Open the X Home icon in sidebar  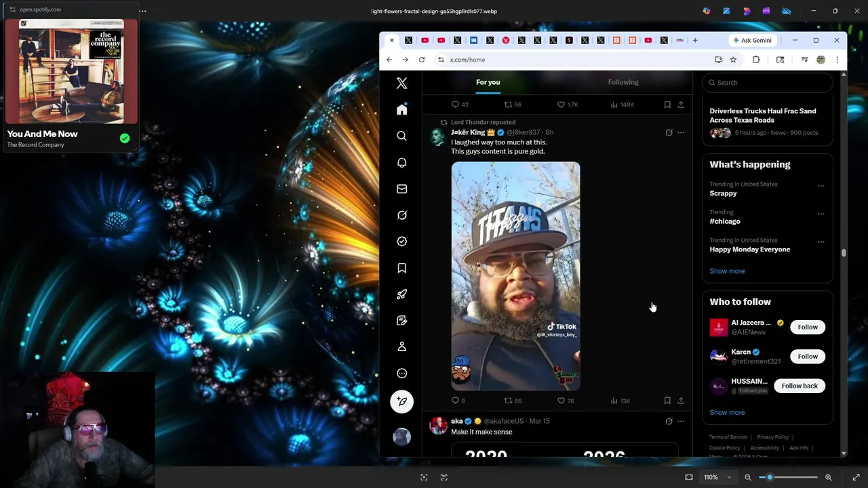[401, 110]
